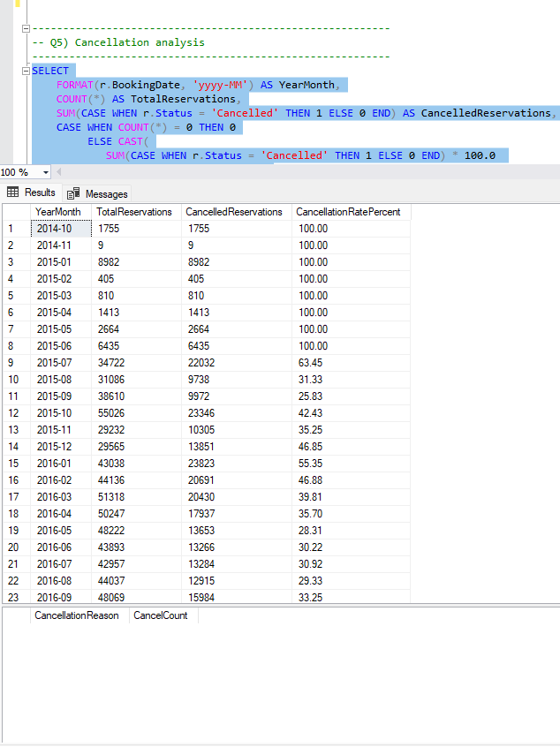Click the CancelledReservations cell 17937
Image resolution: width=560 pixels, height=747 pixels.
[237, 514]
